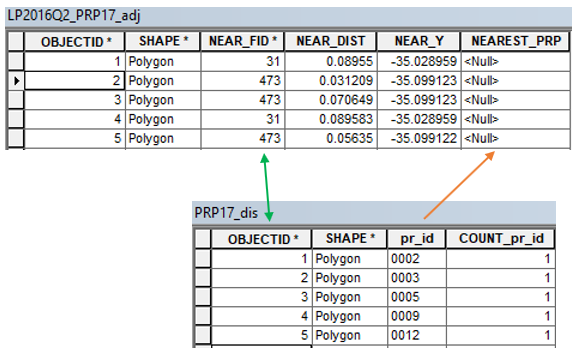This screenshot has width=581, height=360.
Task: Click NEAR_FID cell 31 in the OBJECTID 1 row
Action: tap(243, 61)
